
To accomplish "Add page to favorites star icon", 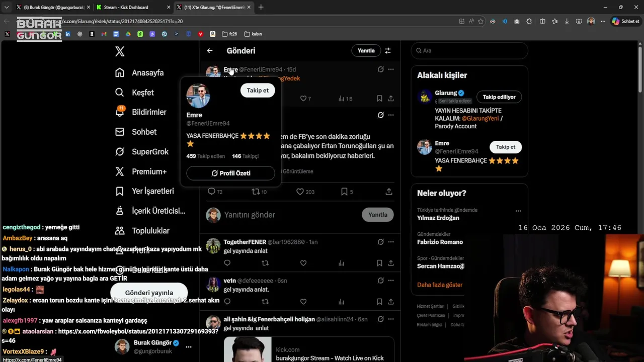I will (481, 21).
